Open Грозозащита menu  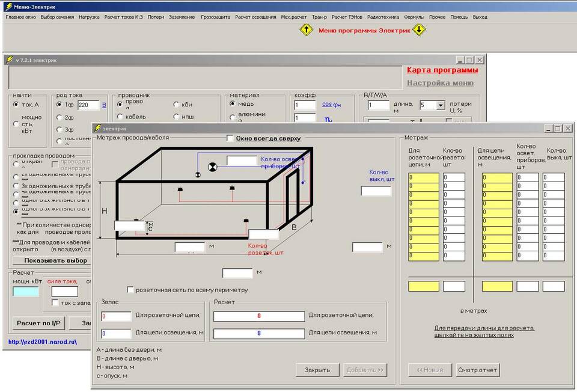click(x=215, y=17)
